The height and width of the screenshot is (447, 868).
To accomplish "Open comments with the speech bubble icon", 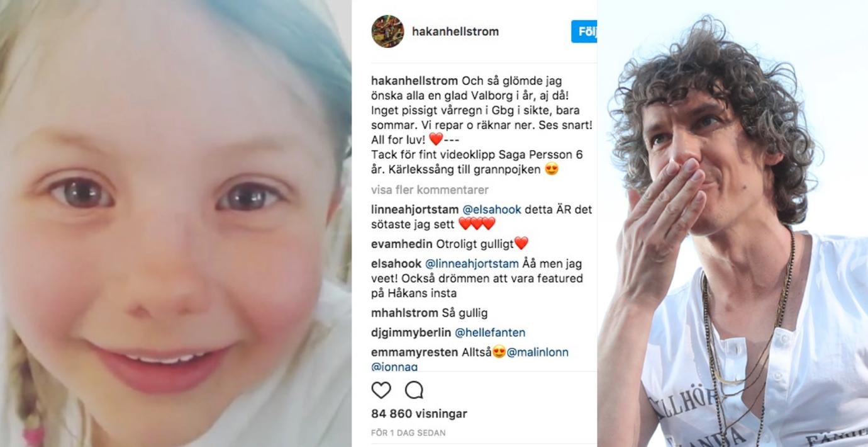I will [x=414, y=390].
